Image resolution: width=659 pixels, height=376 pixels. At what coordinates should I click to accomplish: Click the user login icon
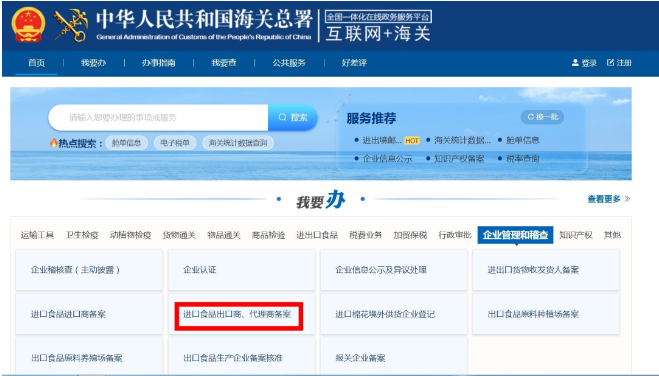[x=575, y=63]
